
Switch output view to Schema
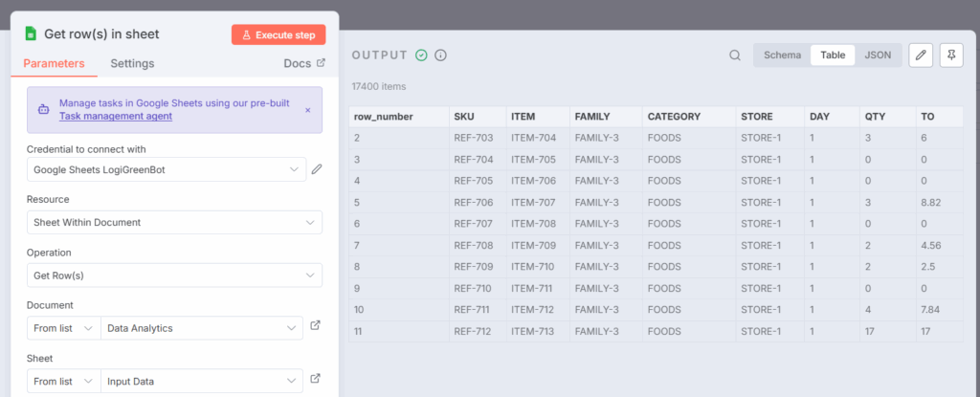pyautogui.click(x=782, y=55)
